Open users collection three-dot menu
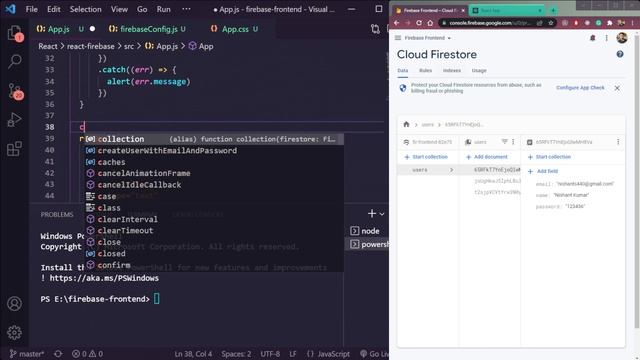The height and width of the screenshot is (360, 640). click(x=513, y=142)
